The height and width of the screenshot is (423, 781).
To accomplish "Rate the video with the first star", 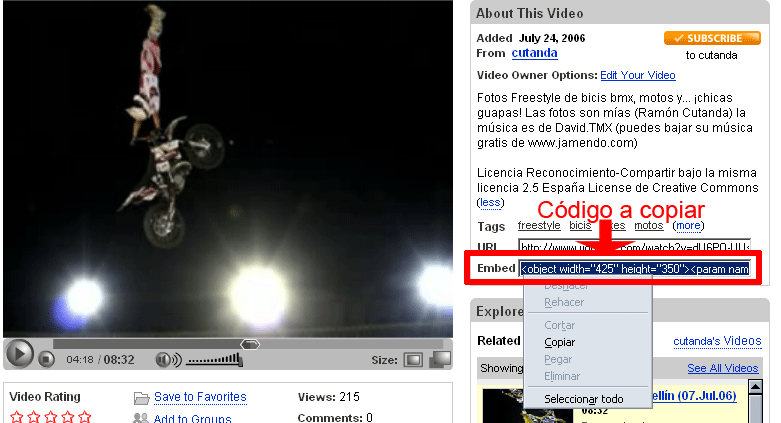I will click(16, 416).
